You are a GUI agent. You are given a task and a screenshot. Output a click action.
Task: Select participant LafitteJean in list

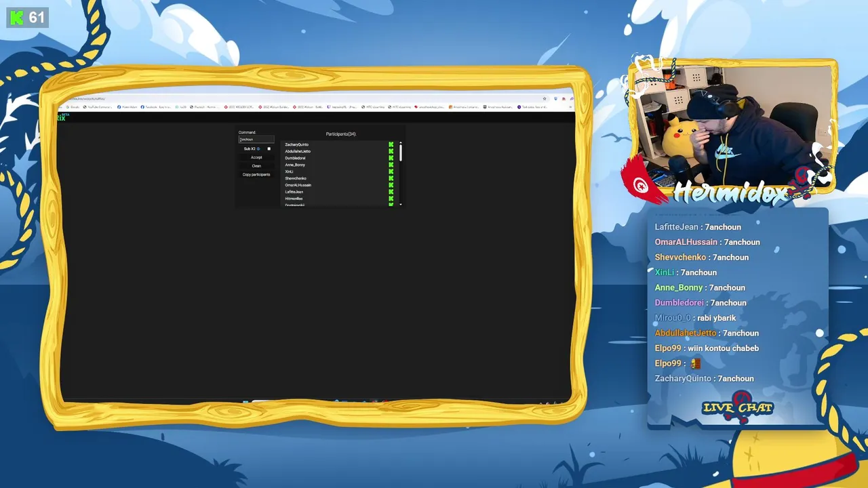click(x=294, y=192)
